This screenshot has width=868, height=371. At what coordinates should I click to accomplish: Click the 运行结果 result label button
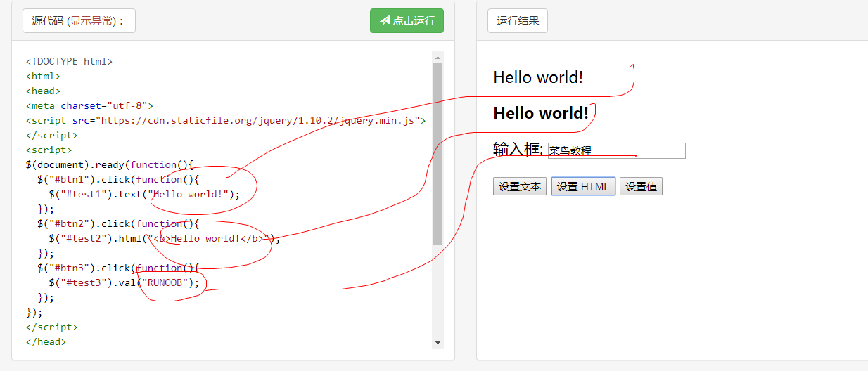[518, 20]
